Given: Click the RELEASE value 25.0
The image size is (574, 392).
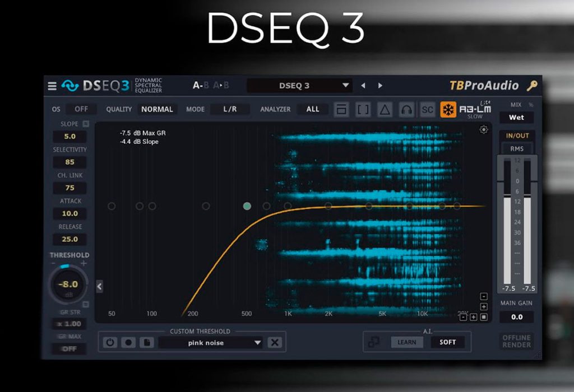Looking at the screenshot, I should pyautogui.click(x=70, y=239).
